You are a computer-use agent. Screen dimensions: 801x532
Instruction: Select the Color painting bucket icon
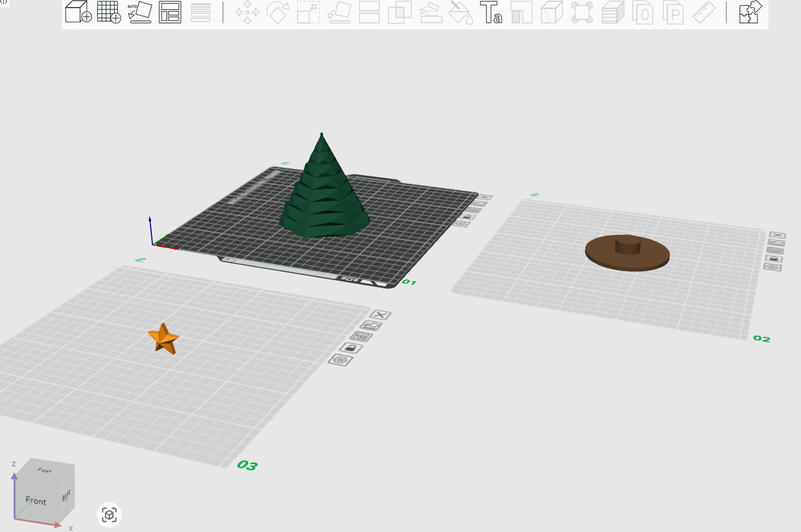[461, 12]
